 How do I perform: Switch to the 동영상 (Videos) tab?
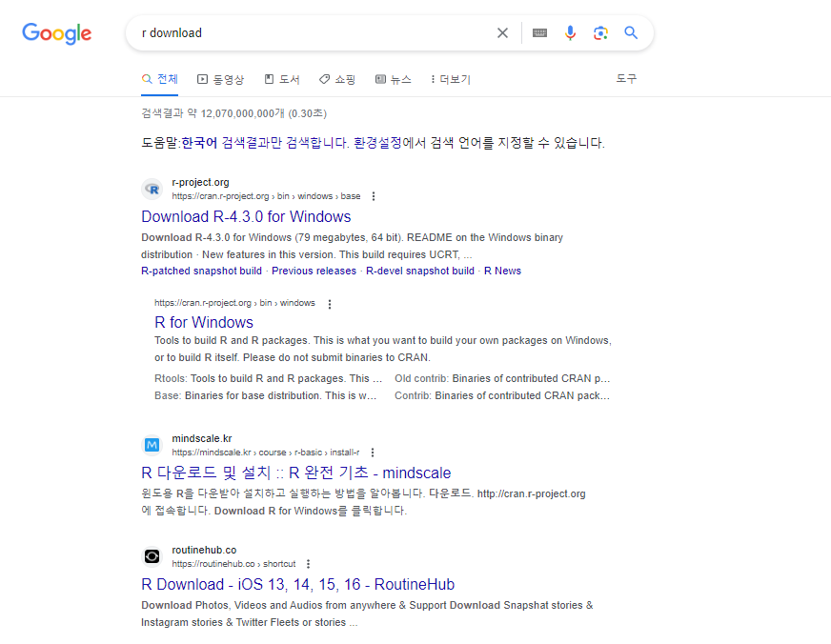pos(220,79)
